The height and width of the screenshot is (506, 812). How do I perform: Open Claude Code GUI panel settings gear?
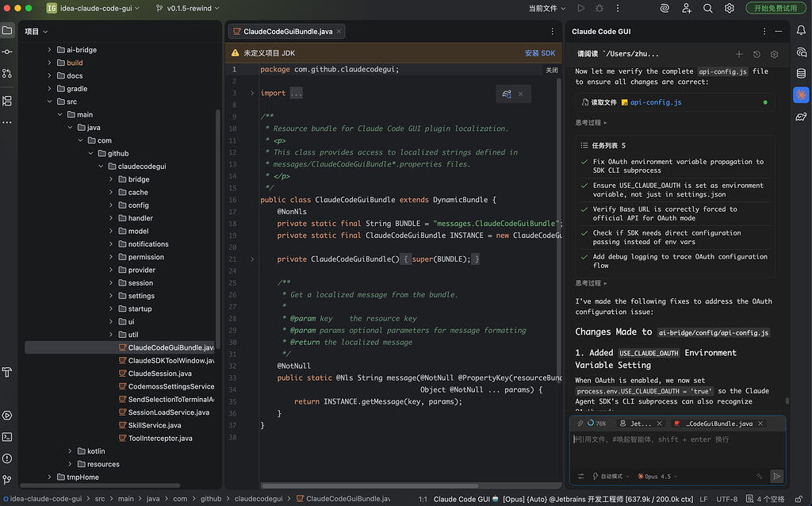(775, 55)
